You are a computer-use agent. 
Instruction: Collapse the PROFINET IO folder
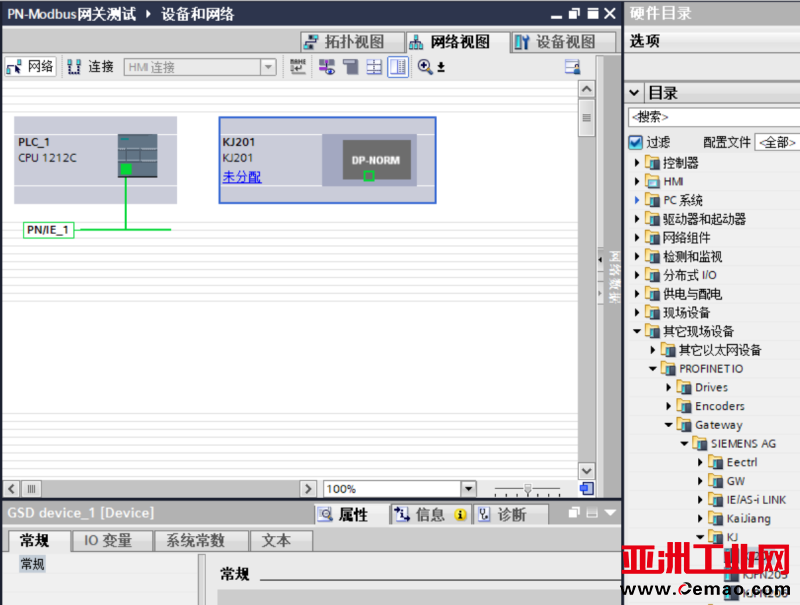click(x=653, y=368)
